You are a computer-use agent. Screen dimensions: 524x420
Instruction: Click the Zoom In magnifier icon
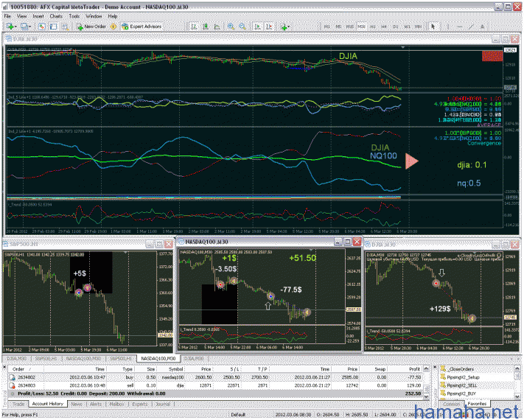point(231,27)
